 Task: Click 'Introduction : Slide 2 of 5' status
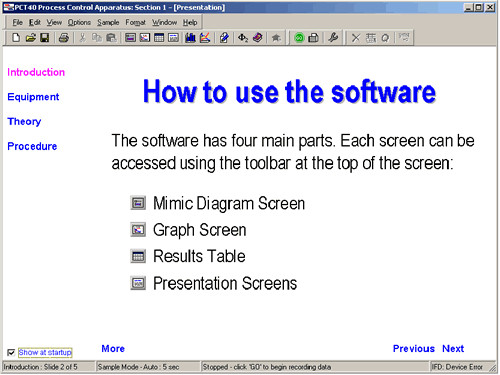[x=40, y=367]
